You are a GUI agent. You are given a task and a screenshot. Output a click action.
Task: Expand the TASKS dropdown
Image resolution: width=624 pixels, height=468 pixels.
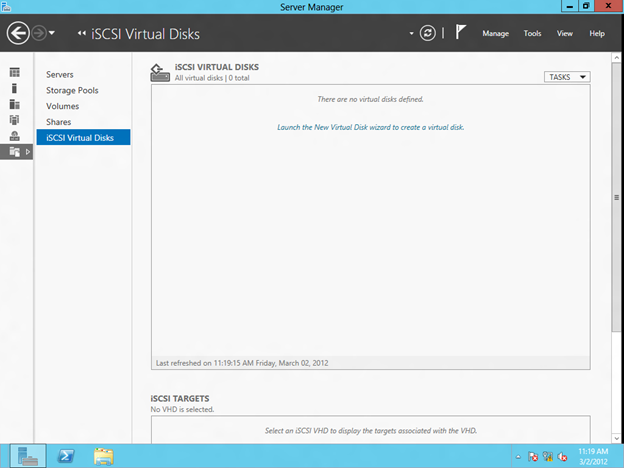coord(567,76)
